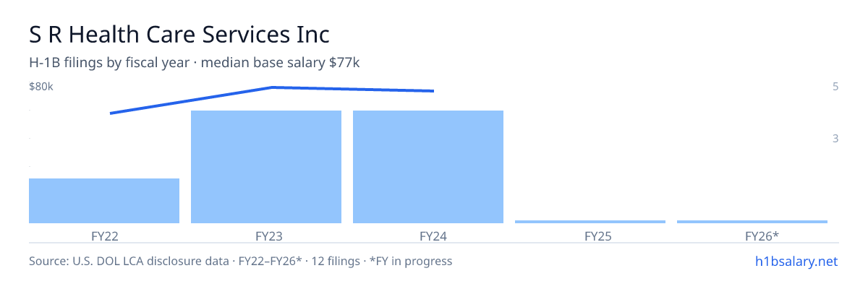Viewport: 868px width, 289px height.
Task: Click the FY25 axis label
Action: pyautogui.click(x=590, y=236)
